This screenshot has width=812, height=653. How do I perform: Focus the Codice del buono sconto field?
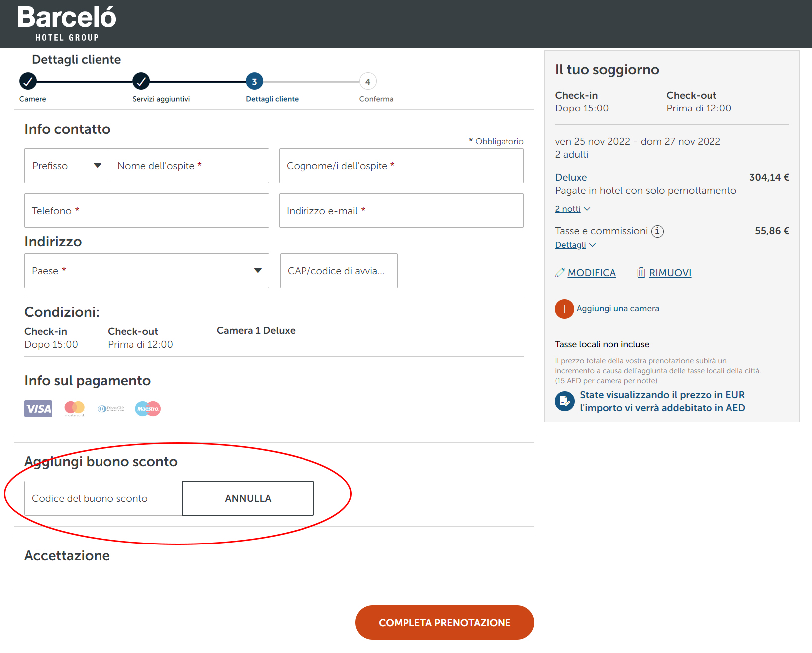[x=103, y=498]
